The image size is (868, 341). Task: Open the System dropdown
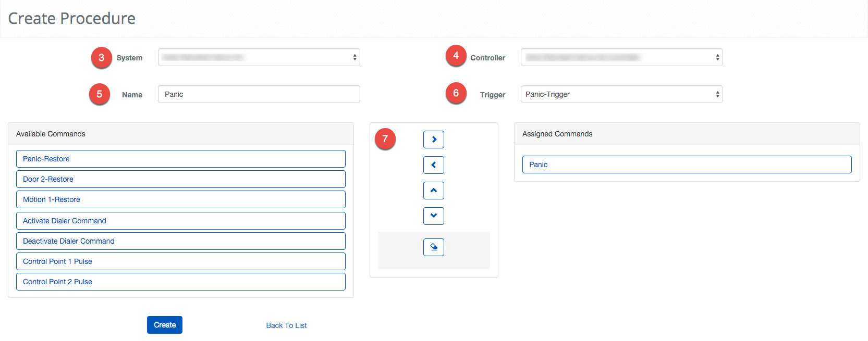(259, 57)
